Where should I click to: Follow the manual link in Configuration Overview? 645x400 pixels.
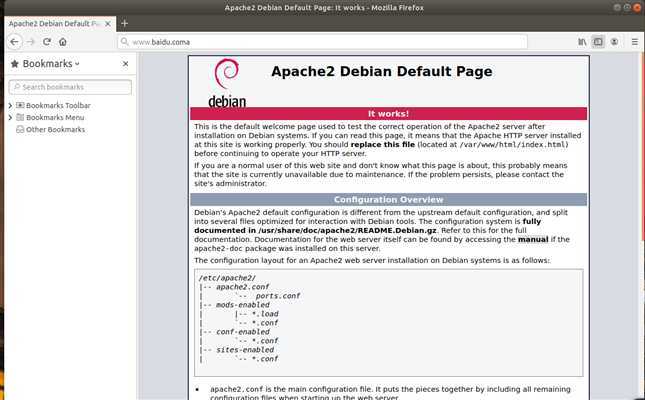pos(533,239)
